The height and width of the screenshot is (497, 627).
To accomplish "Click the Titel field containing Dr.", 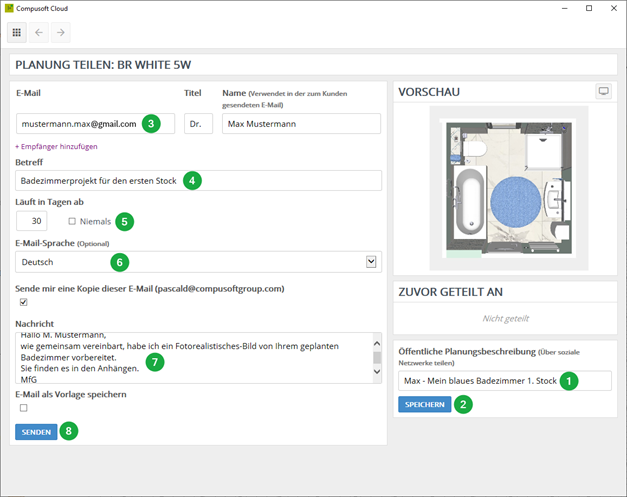I will click(x=198, y=124).
